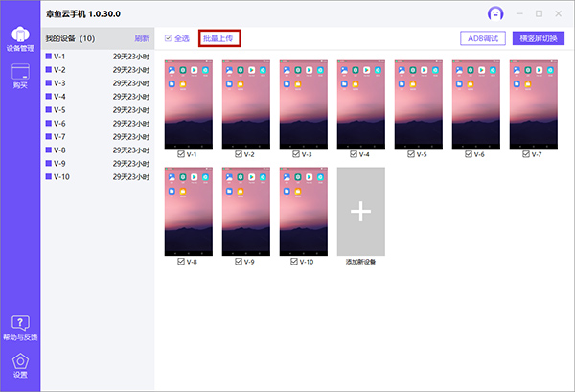Image resolution: width=575 pixels, height=392 pixels.
Task: Toggle the V-5 thumbnail checkbox
Action: (411, 154)
